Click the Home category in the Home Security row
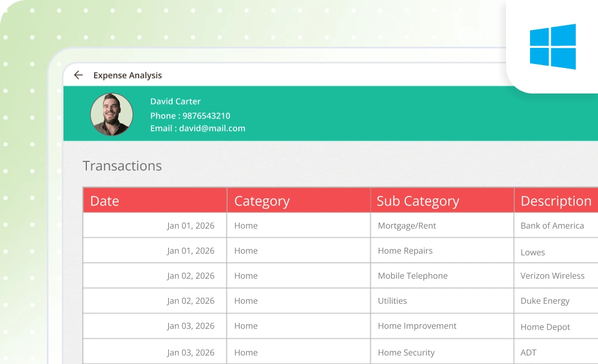This screenshot has width=598, height=364. (x=246, y=353)
